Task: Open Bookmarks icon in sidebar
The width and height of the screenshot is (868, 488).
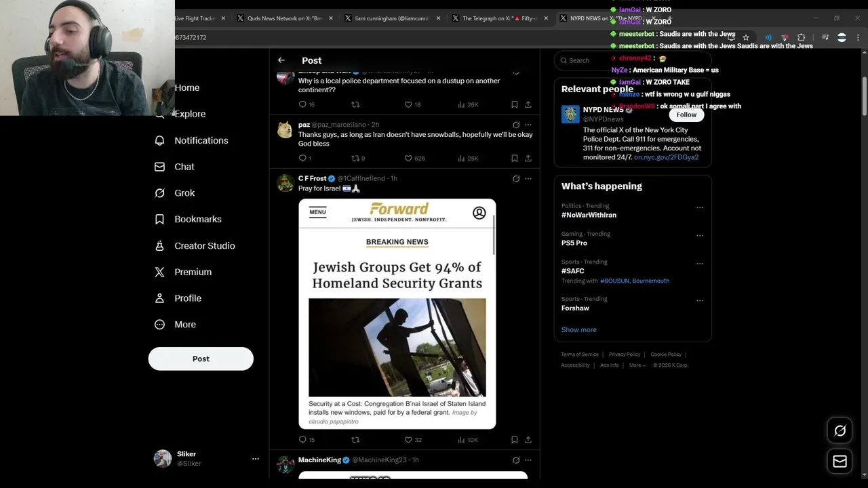Action: (x=159, y=220)
